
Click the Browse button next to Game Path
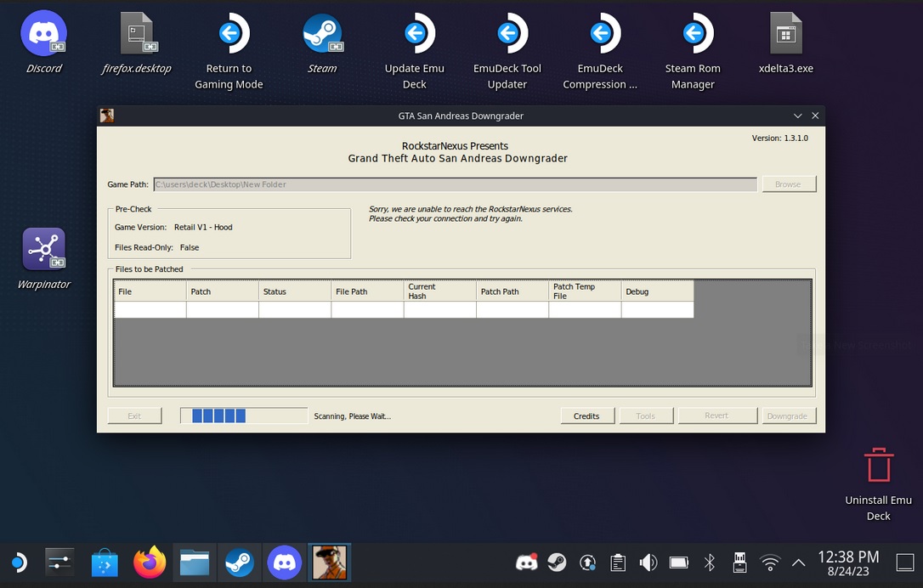pyautogui.click(x=788, y=184)
